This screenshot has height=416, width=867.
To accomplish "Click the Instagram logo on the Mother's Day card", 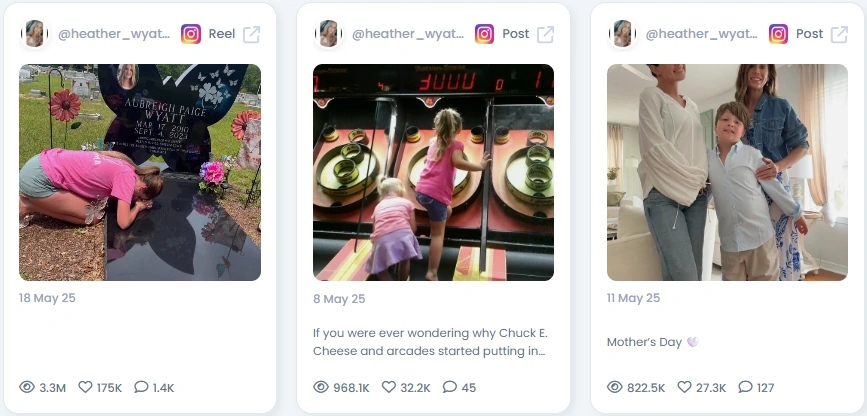I will point(778,34).
